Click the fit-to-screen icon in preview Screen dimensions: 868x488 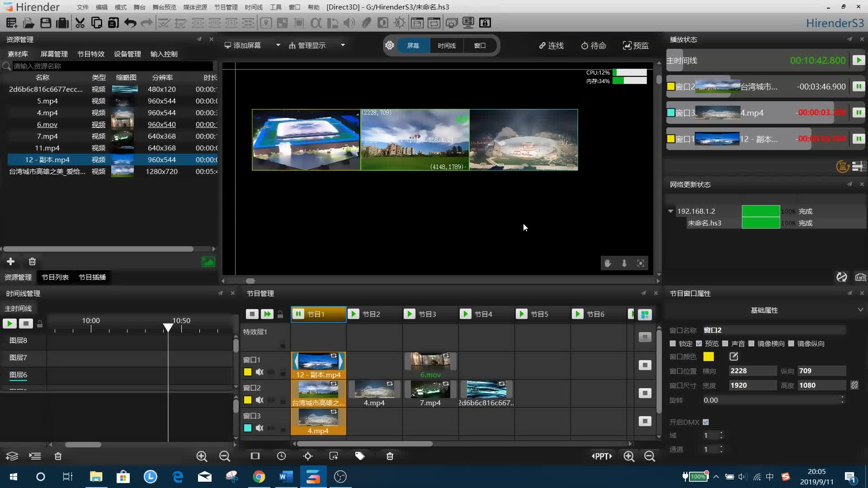(641, 263)
